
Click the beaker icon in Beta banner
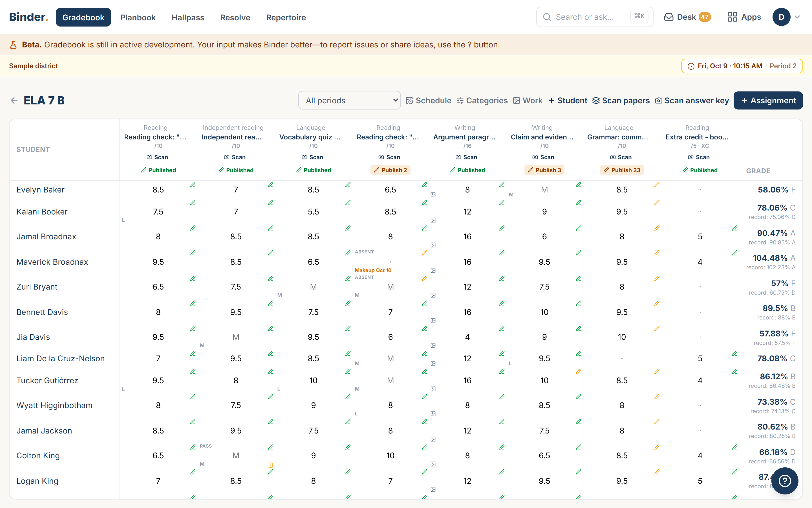[14, 45]
